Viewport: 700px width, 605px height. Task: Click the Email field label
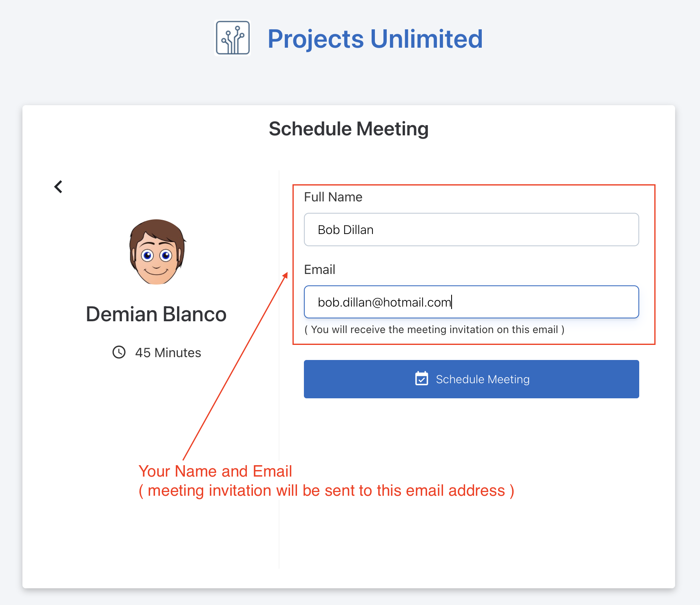[x=319, y=269]
